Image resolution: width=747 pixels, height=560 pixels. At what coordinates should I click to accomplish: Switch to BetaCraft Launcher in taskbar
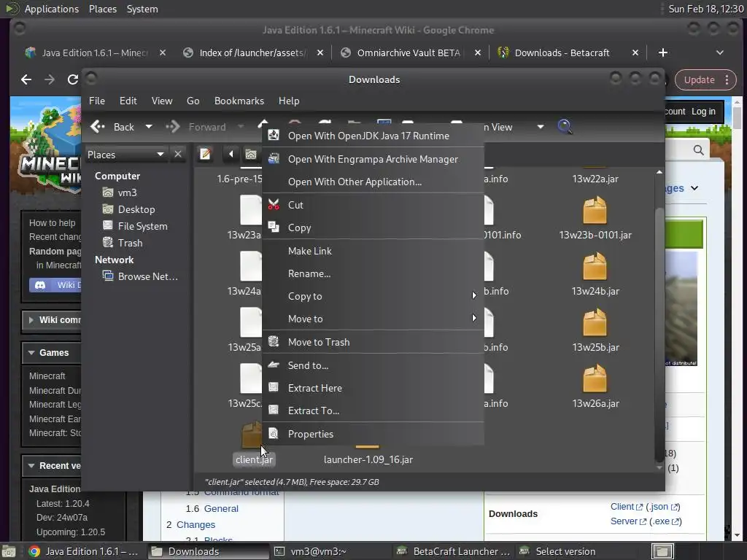[x=454, y=551]
